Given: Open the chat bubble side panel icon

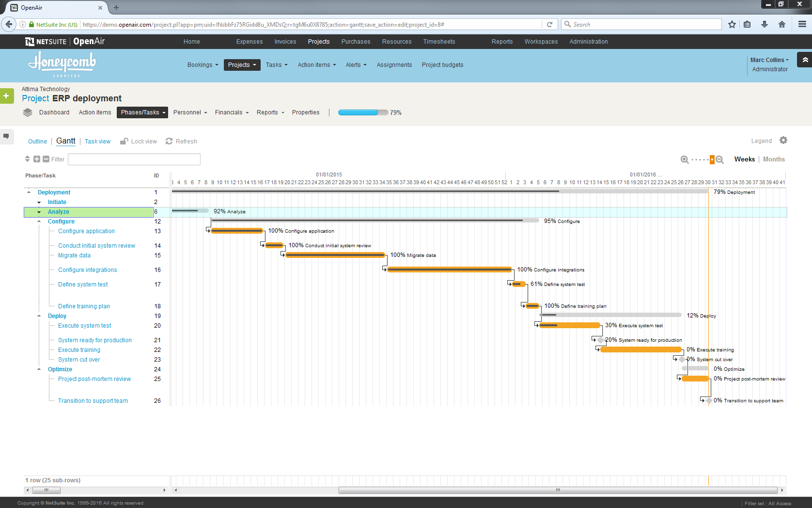Looking at the screenshot, I should point(6,136).
